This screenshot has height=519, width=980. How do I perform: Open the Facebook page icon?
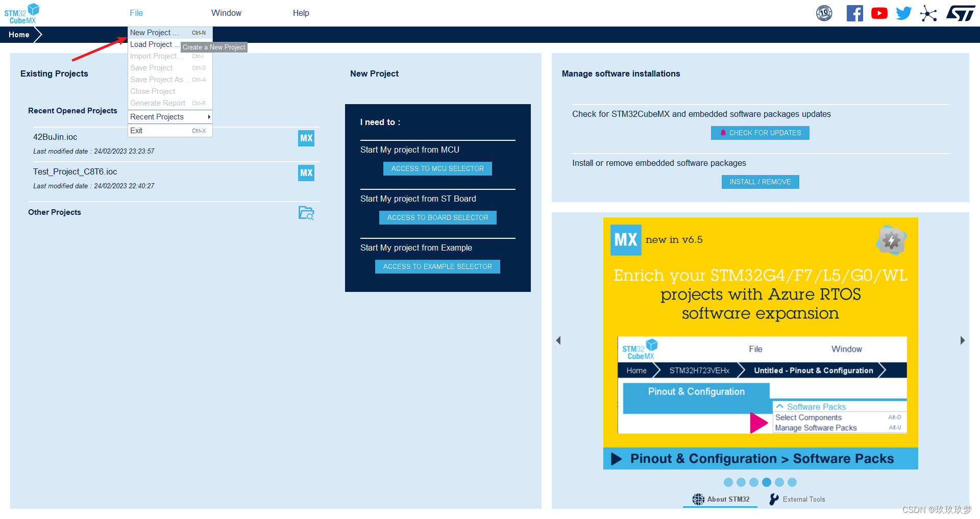pos(855,13)
